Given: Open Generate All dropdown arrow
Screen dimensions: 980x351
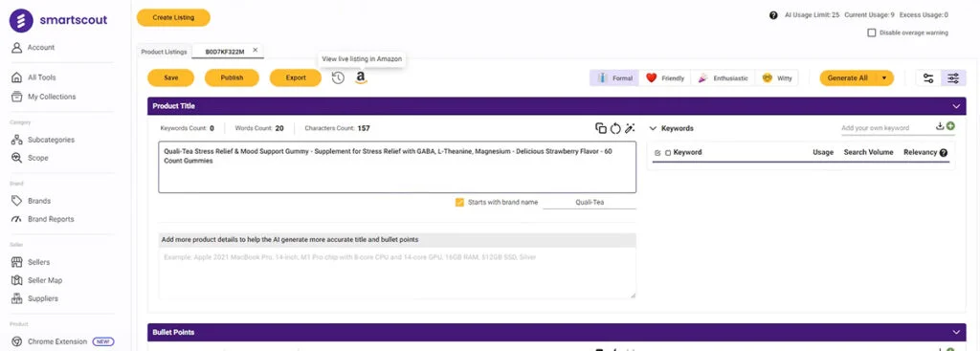Looking at the screenshot, I should pos(883,78).
